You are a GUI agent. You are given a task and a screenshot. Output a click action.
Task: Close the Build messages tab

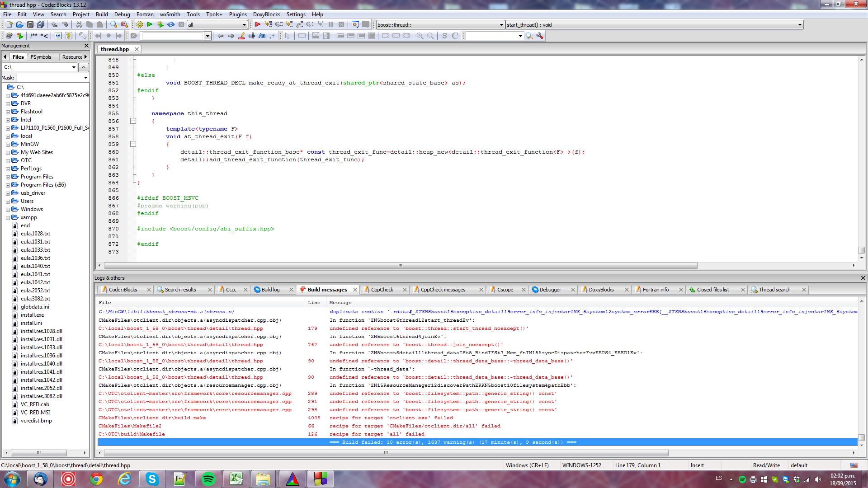pos(355,290)
